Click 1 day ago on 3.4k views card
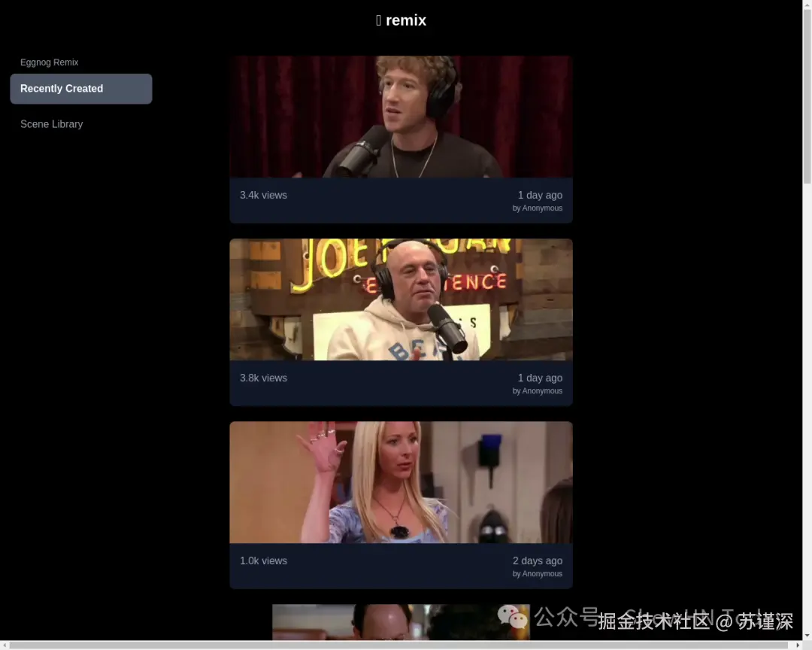812x650 pixels. 540,196
